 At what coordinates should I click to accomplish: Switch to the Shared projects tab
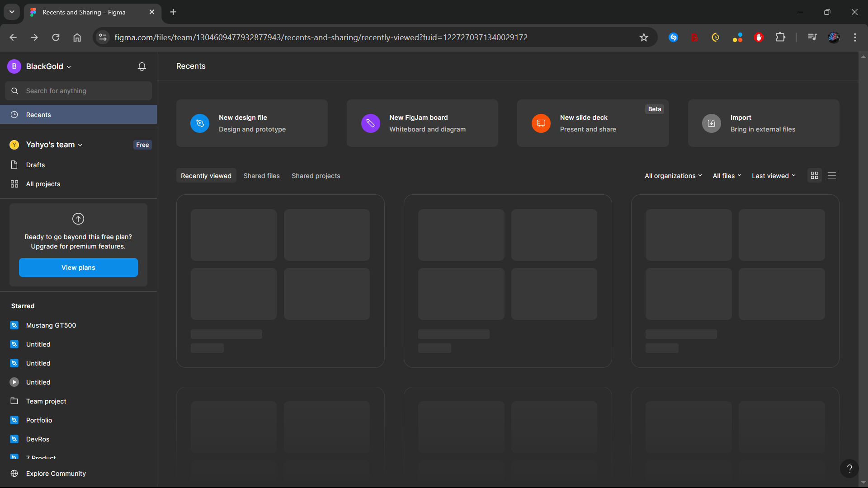click(x=316, y=176)
